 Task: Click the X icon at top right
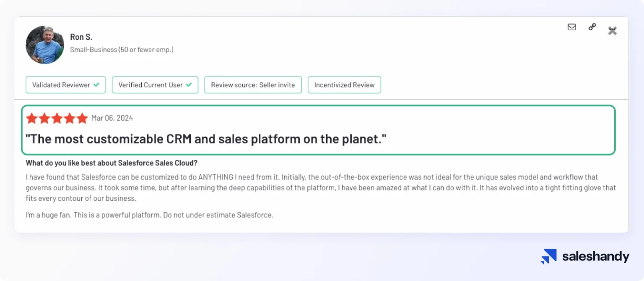[x=612, y=31]
